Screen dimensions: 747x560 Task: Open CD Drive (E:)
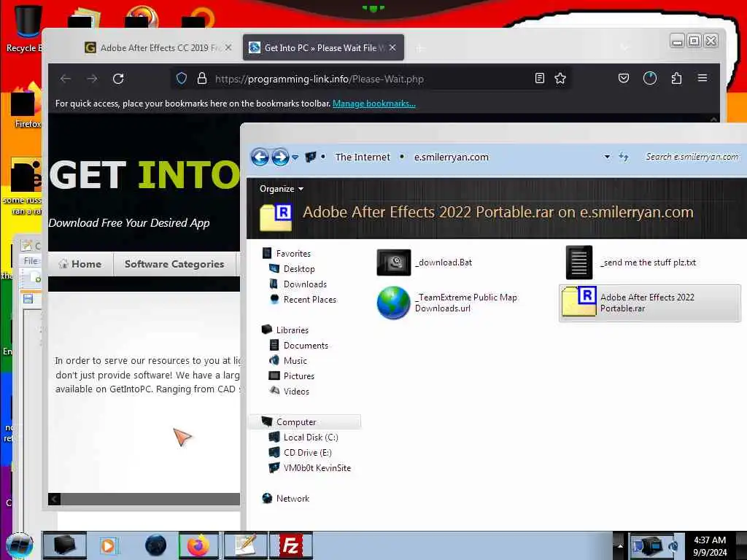tap(300, 452)
